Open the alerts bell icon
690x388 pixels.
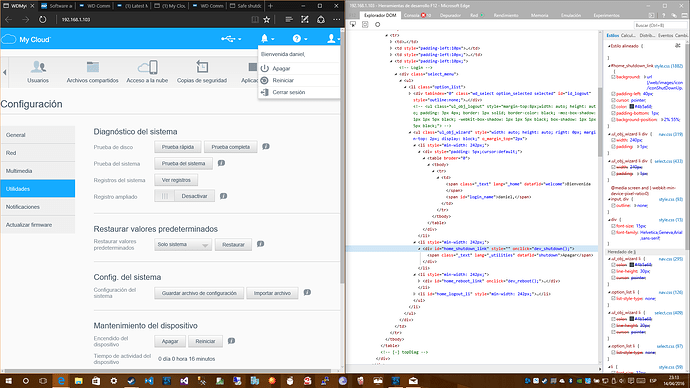click(267, 39)
